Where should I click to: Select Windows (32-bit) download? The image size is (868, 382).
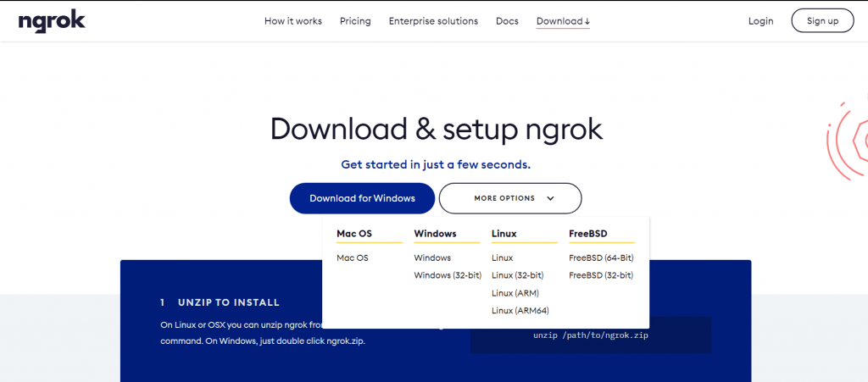pyautogui.click(x=448, y=275)
